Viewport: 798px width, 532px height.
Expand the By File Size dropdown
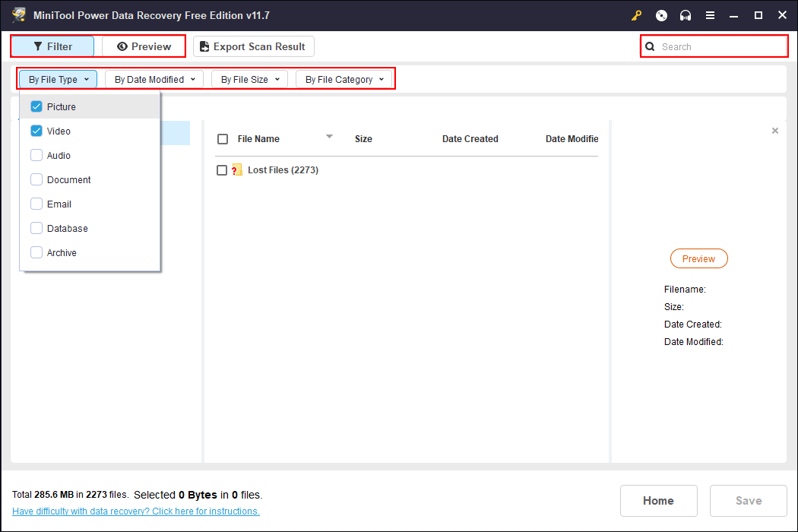coord(249,78)
